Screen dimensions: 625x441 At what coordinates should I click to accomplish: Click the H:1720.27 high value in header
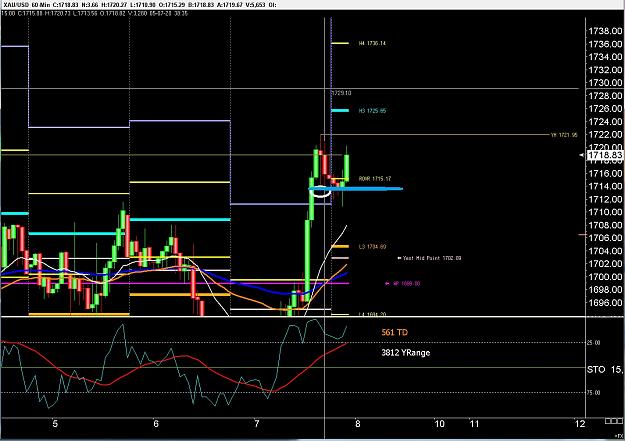[113, 5]
